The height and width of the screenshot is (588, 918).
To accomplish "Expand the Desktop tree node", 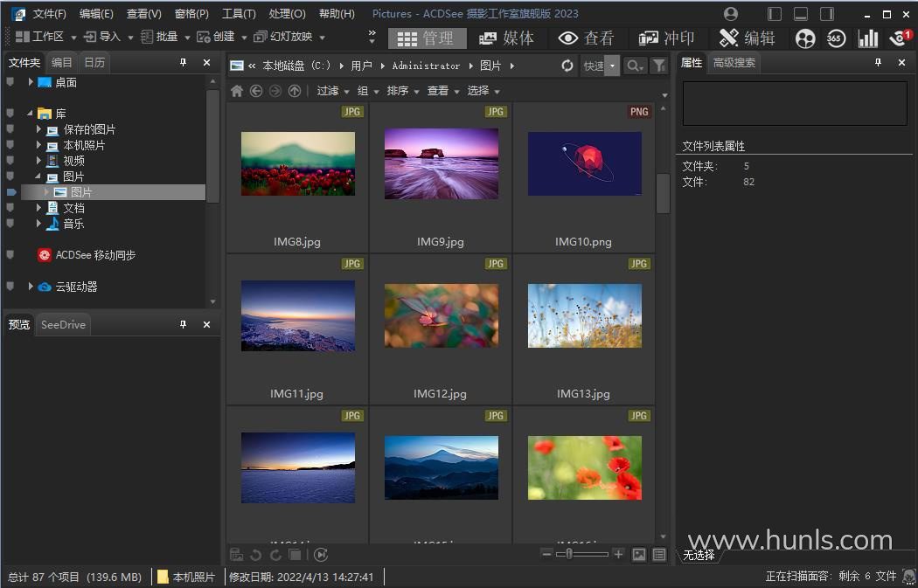I will coord(31,82).
